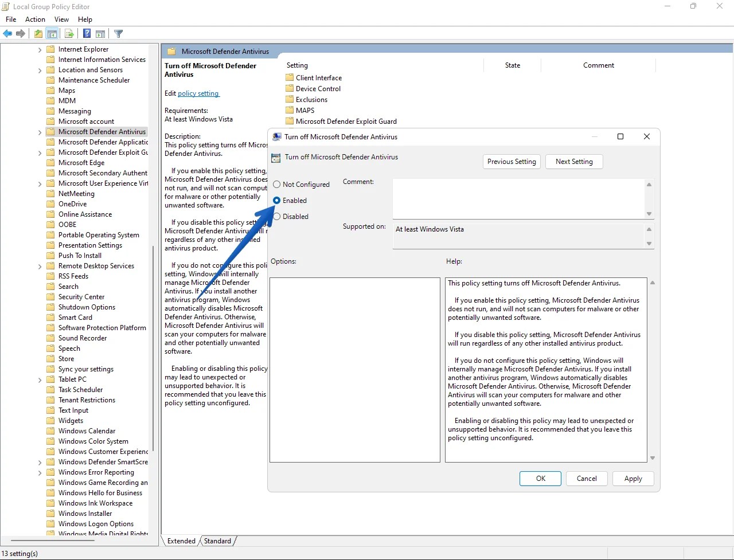Expand the Windows Defender SmartScreen node

coord(39,461)
